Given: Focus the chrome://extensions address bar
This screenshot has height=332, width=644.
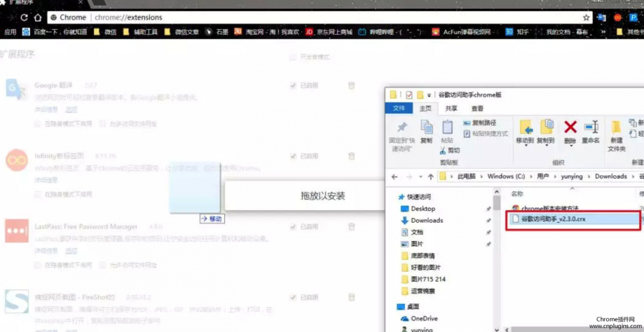Looking at the screenshot, I should coord(317,18).
